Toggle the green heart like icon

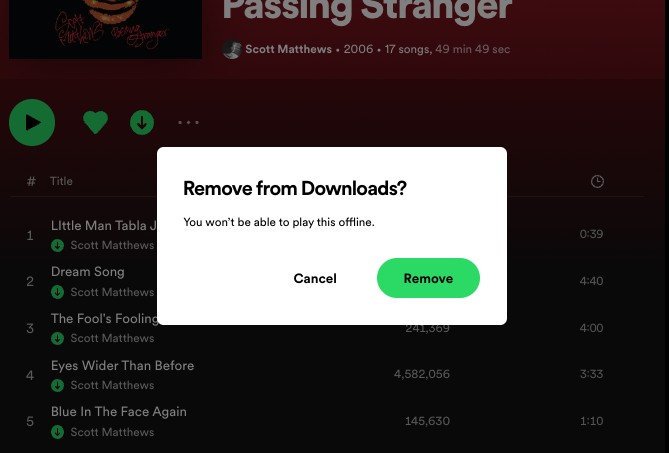(95, 122)
